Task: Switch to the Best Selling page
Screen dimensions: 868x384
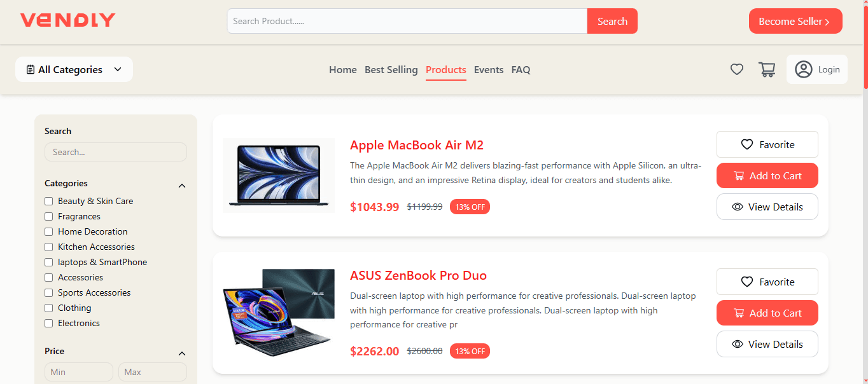Action: pos(391,69)
